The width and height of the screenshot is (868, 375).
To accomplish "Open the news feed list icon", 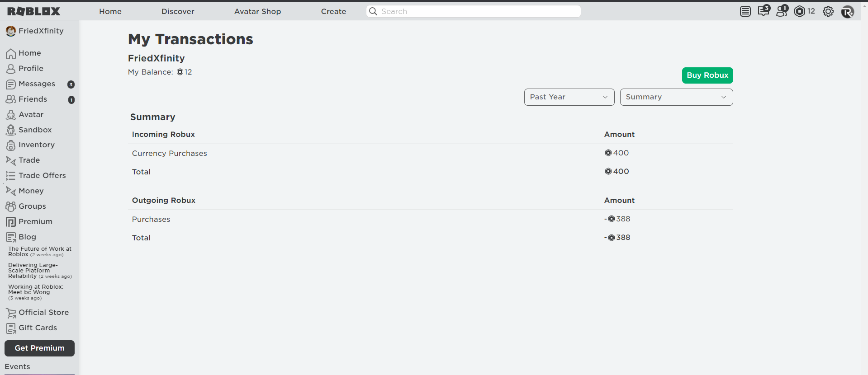I will [x=745, y=11].
